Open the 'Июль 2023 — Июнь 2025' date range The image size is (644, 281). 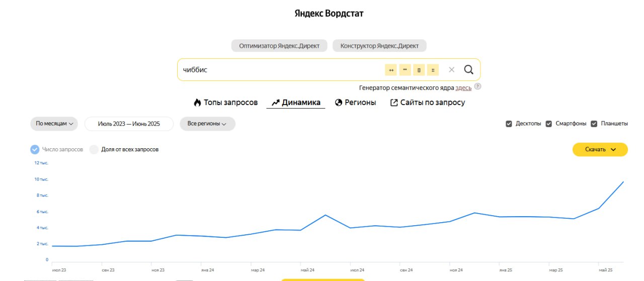click(x=129, y=124)
